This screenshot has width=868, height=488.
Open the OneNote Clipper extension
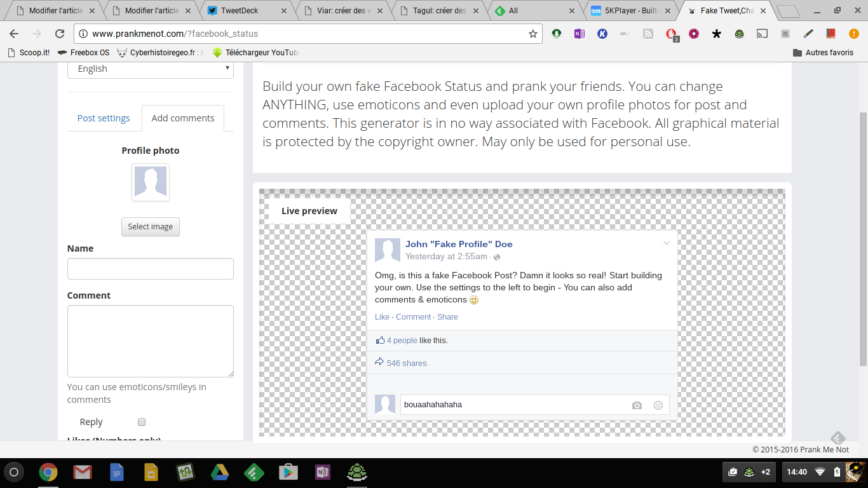coord(579,34)
